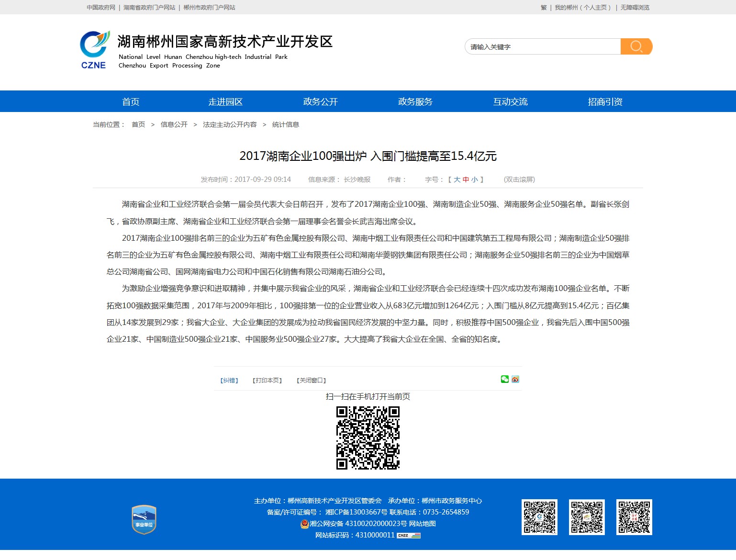Set the font size to 小 (small)
The height and width of the screenshot is (560, 736).
[474, 179]
